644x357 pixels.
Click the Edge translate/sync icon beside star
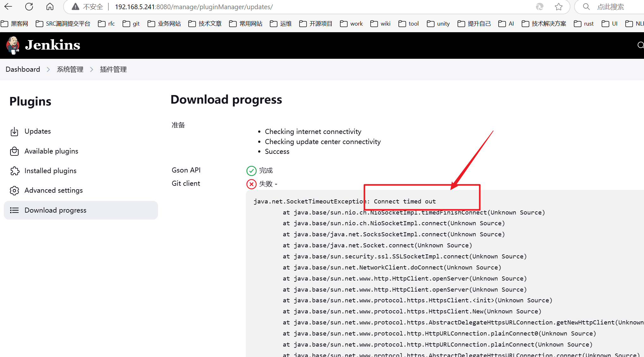[x=540, y=7]
